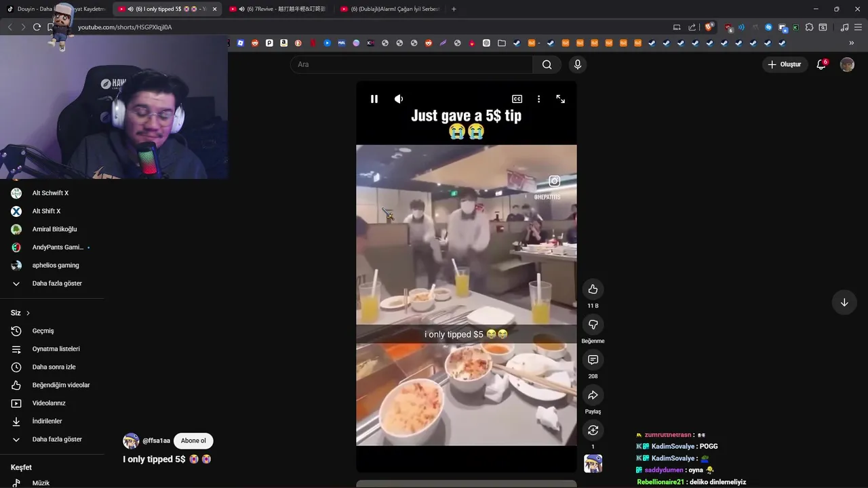The height and width of the screenshot is (488, 868).
Task: Expand Siz section Daha fazla göster
Action: pos(52,439)
